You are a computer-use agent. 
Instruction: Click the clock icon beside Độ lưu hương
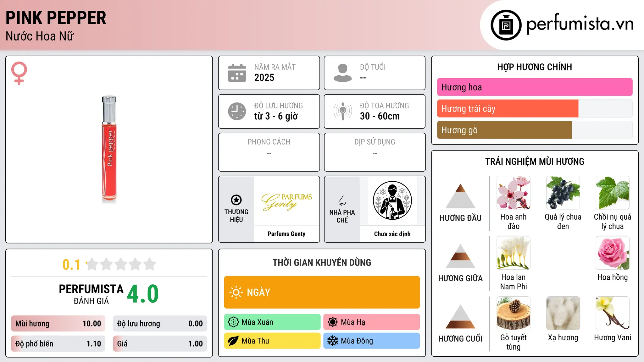pyautogui.click(x=237, y=111)
